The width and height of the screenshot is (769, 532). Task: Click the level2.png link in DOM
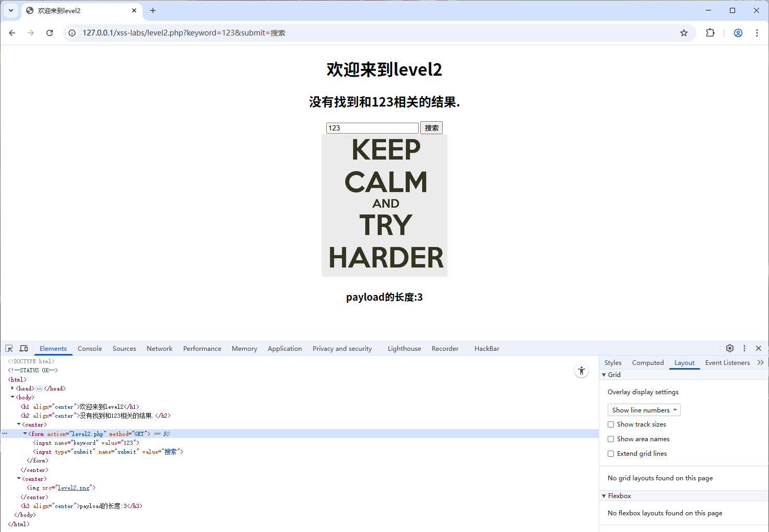point(74,488)
